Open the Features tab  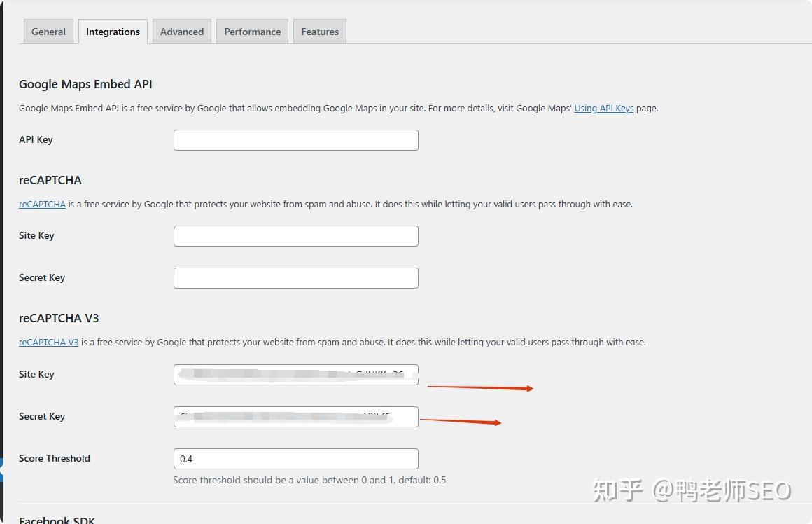[x=319, y=31]
